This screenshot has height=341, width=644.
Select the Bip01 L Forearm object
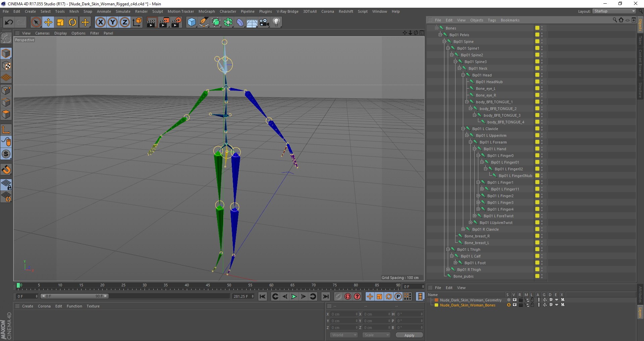[493, 142]
